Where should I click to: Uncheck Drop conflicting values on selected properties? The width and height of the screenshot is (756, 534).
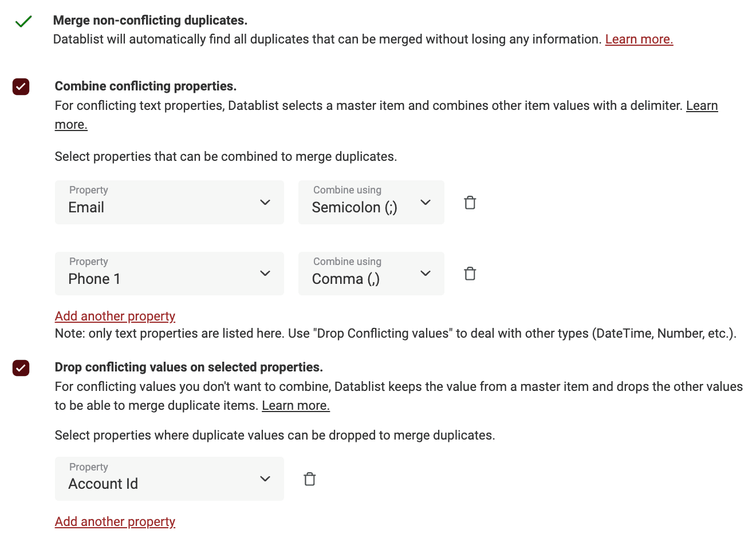tap(21, 368)
